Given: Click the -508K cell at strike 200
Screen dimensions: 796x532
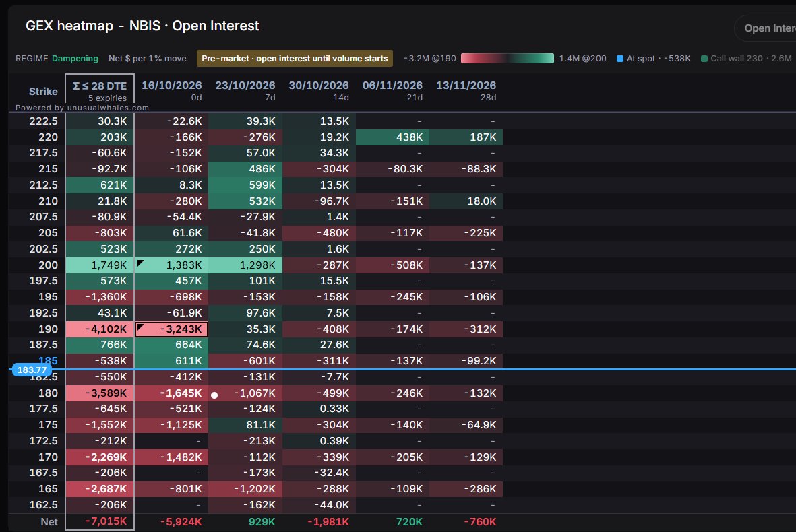Looking at the screenshot, I should click(x=392, y=265).
